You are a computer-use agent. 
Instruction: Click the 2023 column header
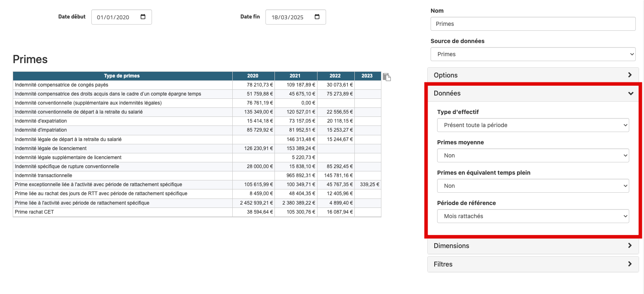coord(367,76)
